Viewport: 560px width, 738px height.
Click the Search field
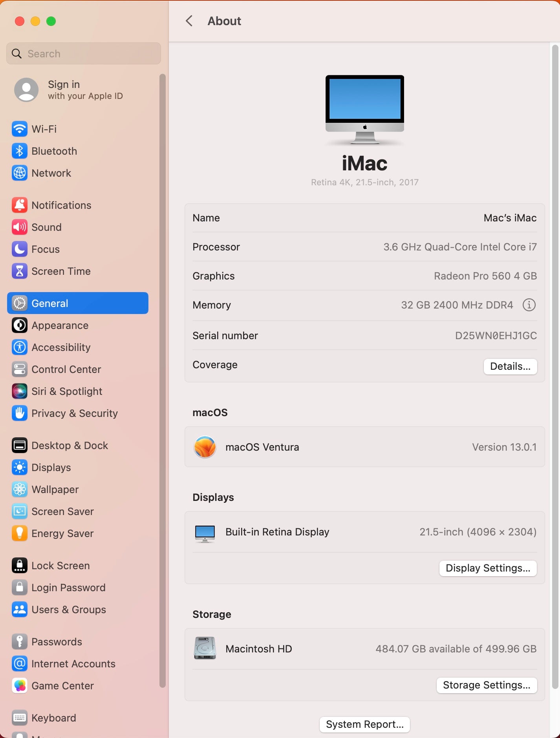tap(84, 53)
